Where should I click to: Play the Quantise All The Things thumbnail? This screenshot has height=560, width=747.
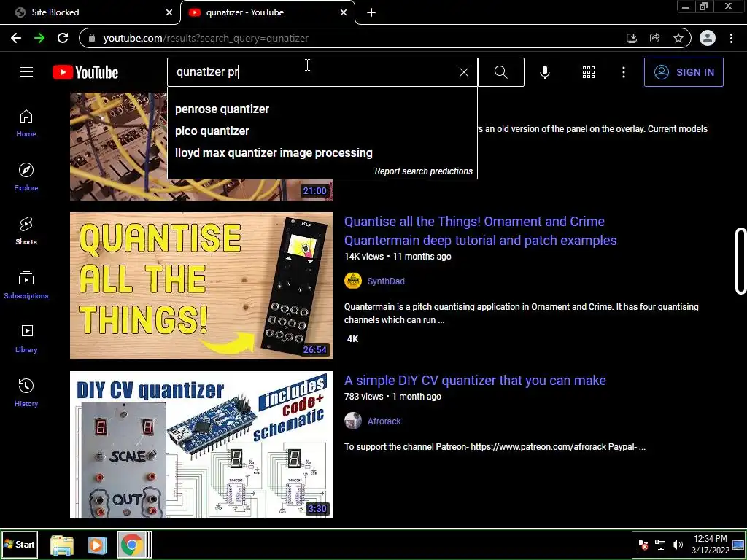[x=201, y=286]
